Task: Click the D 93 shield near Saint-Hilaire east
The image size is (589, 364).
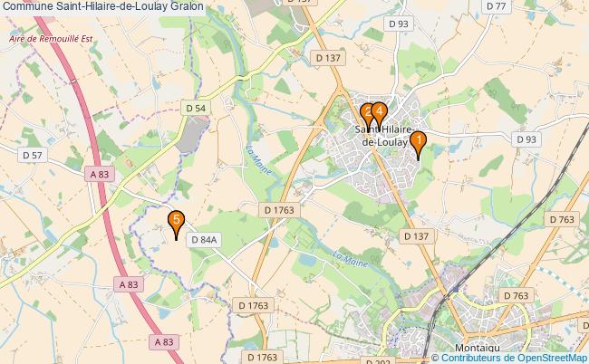Action: 526,139
